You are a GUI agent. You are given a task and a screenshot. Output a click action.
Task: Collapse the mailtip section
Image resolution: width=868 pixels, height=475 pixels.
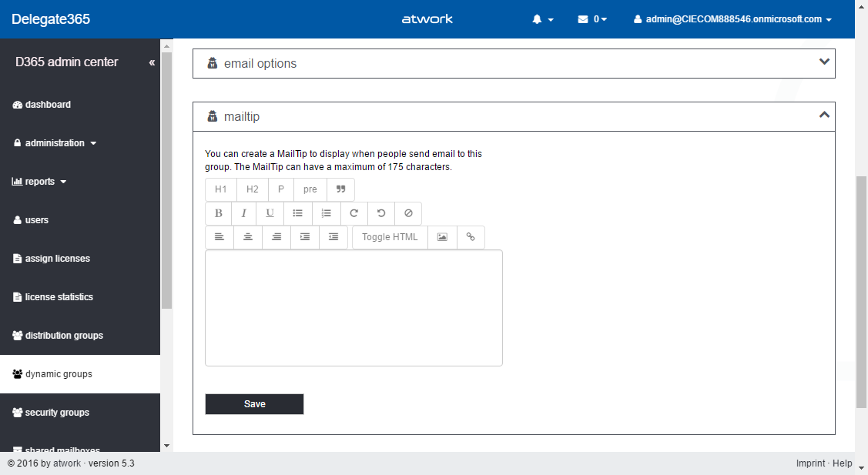[x=824, y=115]
